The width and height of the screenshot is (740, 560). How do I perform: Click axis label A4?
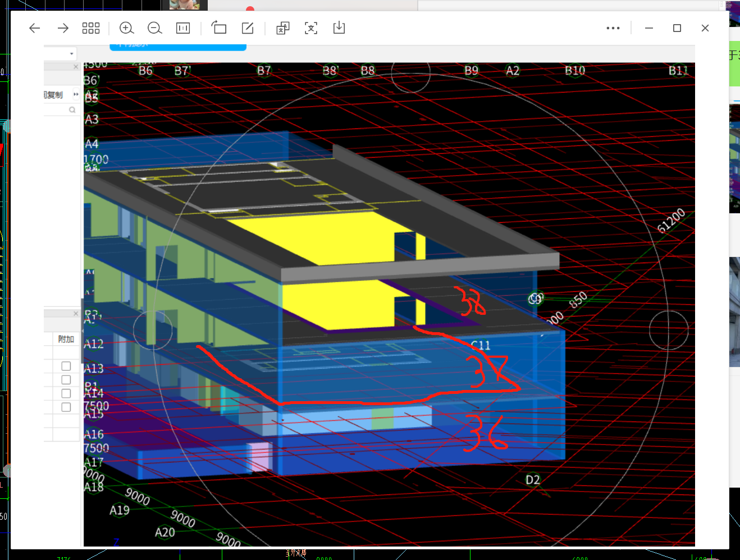point(92,144)
